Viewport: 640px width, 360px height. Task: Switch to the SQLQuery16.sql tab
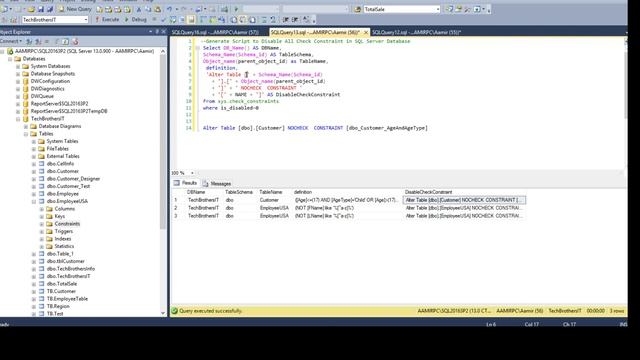(x=215, y=32)
